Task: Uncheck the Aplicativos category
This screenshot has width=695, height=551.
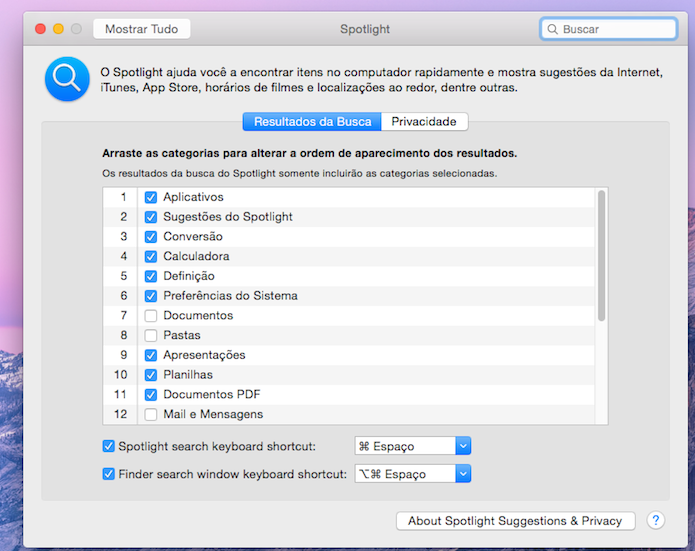Action: point(151,197)
